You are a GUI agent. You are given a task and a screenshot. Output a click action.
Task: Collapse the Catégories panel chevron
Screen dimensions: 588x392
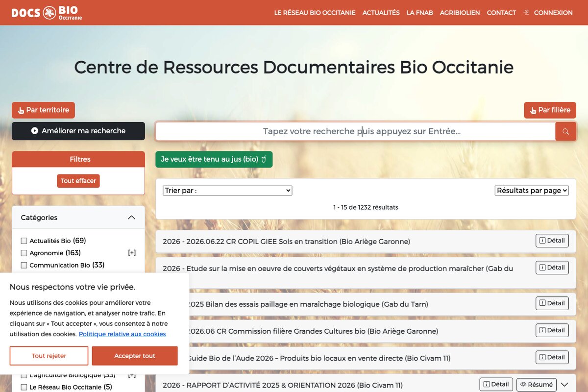(x=131, y=218)
